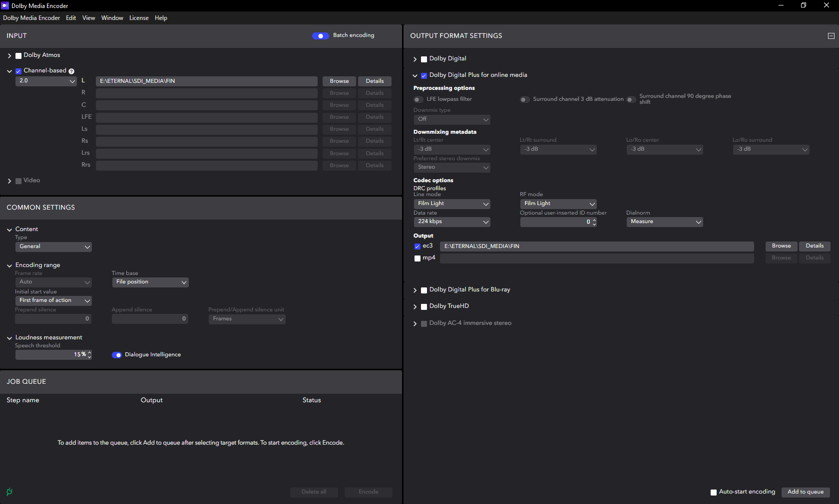Click the Add to queue button
The image size is (839, 504).
[x=805, y=492]
